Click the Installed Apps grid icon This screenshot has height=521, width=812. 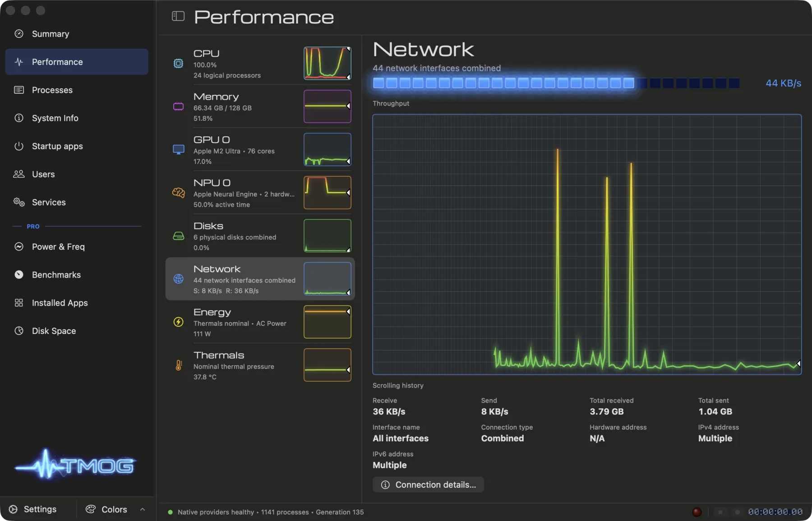click(18, 303)
